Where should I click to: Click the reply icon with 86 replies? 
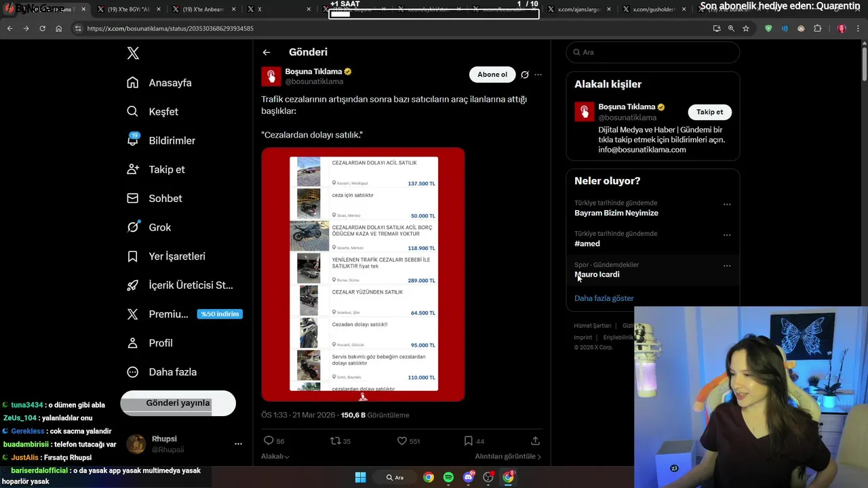coord(269,441)
